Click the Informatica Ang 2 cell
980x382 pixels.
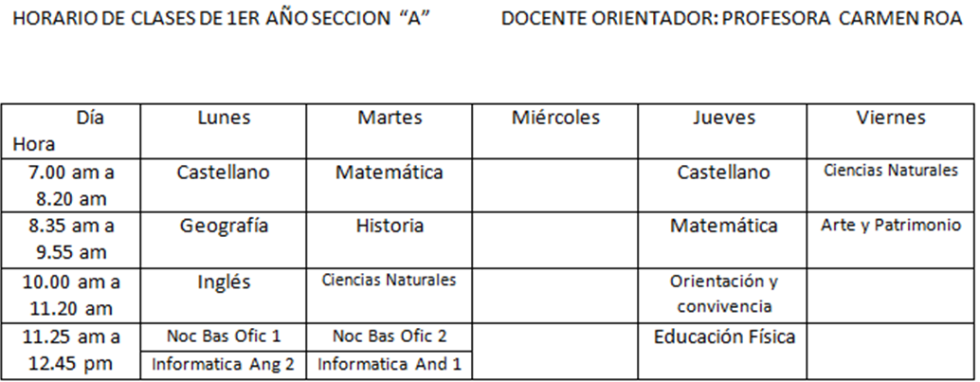(x=224, y=365)
